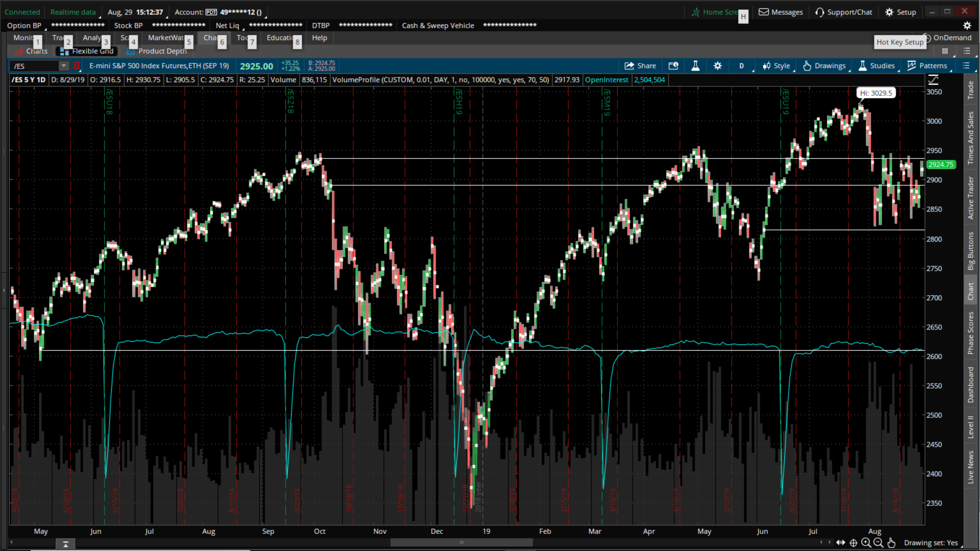
Task: Toggle Big Buttons sidebar gadget
Action: coord(971,251)
